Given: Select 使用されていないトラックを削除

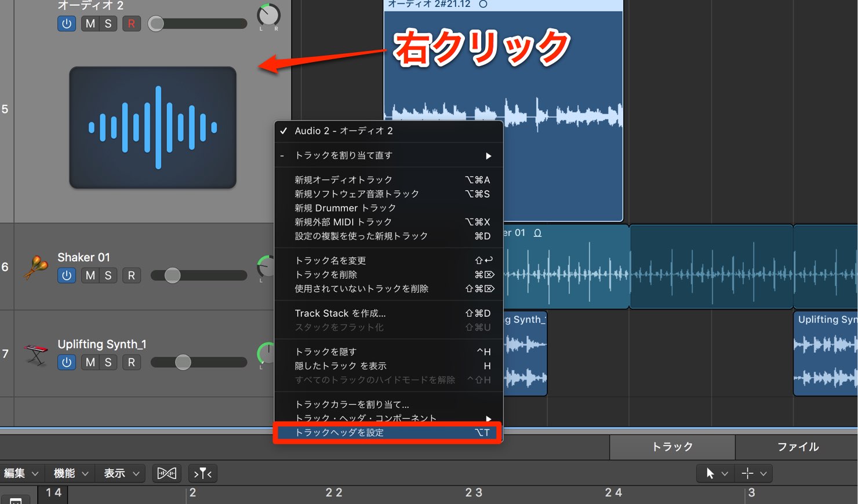Looking at the screenshot, I should [388, 288].
